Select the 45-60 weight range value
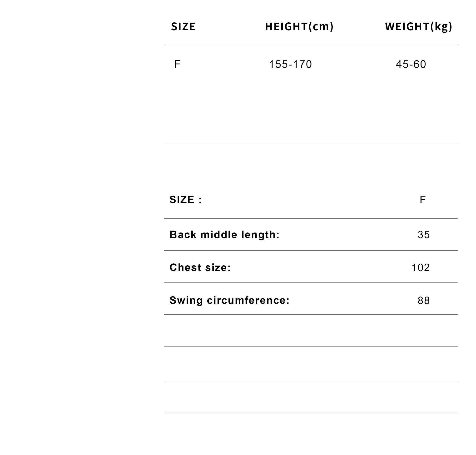Viewport: 476px width, 455px height. pyautogui.click(x=411, y=64)
